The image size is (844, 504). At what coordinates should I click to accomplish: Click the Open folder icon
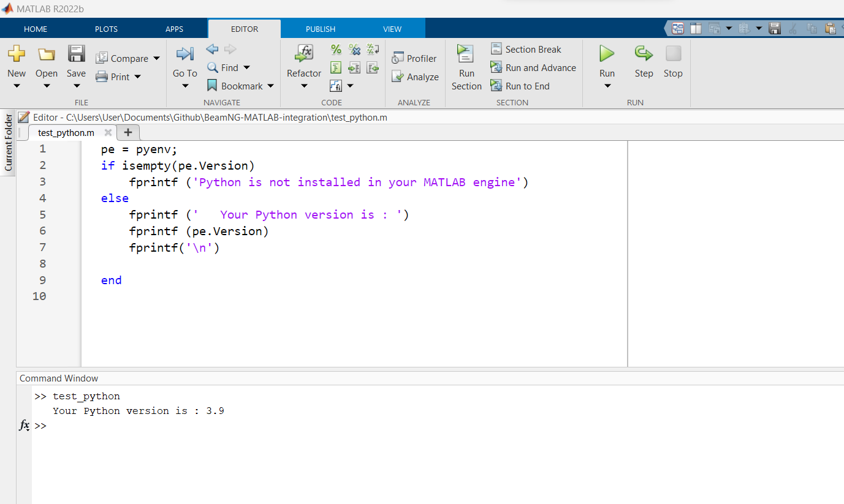click(x=47, y=54)
